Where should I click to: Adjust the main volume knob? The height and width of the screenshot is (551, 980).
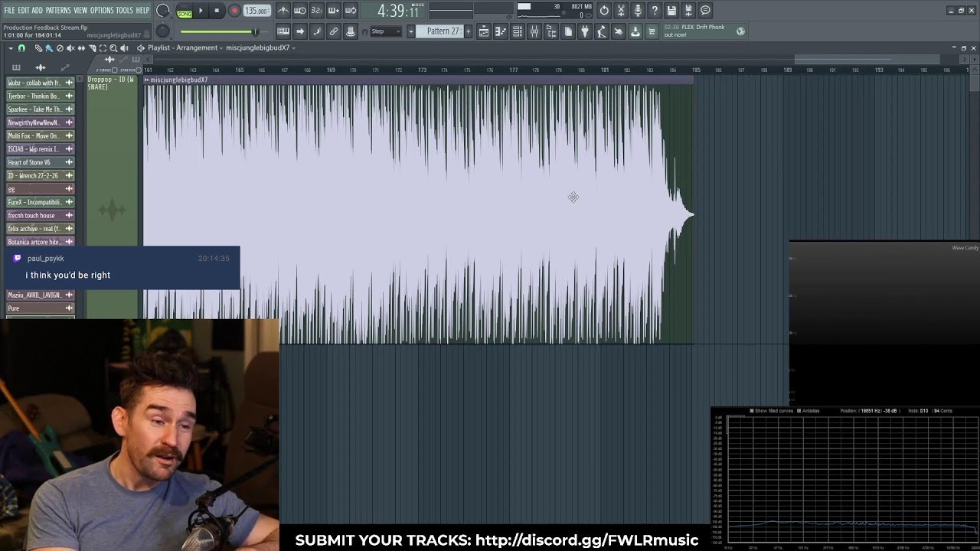coord(163,11)
